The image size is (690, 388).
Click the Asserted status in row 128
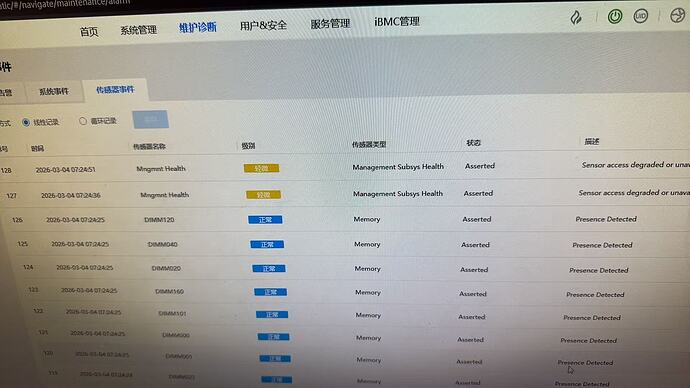click(480, 166)
